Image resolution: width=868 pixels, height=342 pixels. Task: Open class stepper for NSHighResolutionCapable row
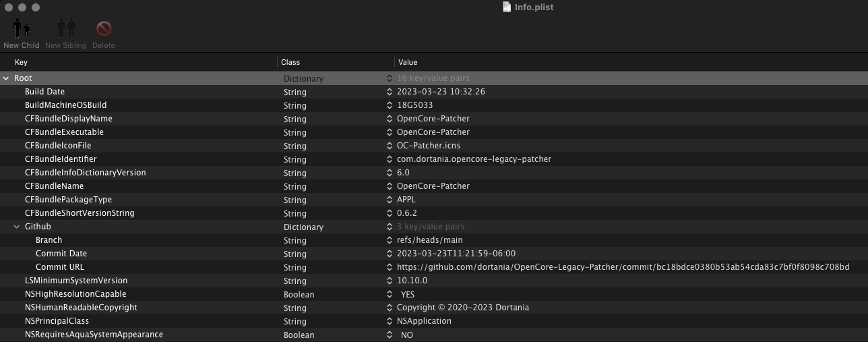(390, 294)
